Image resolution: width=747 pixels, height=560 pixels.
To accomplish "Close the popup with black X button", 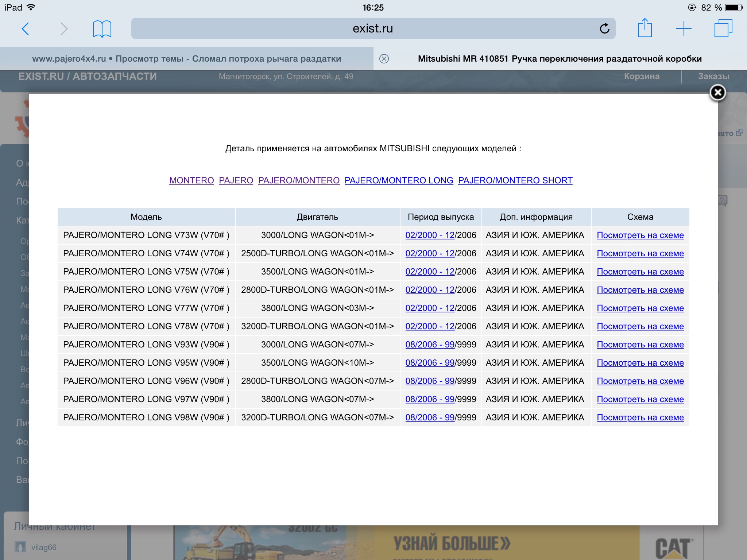I will click(x=717, y=93).
